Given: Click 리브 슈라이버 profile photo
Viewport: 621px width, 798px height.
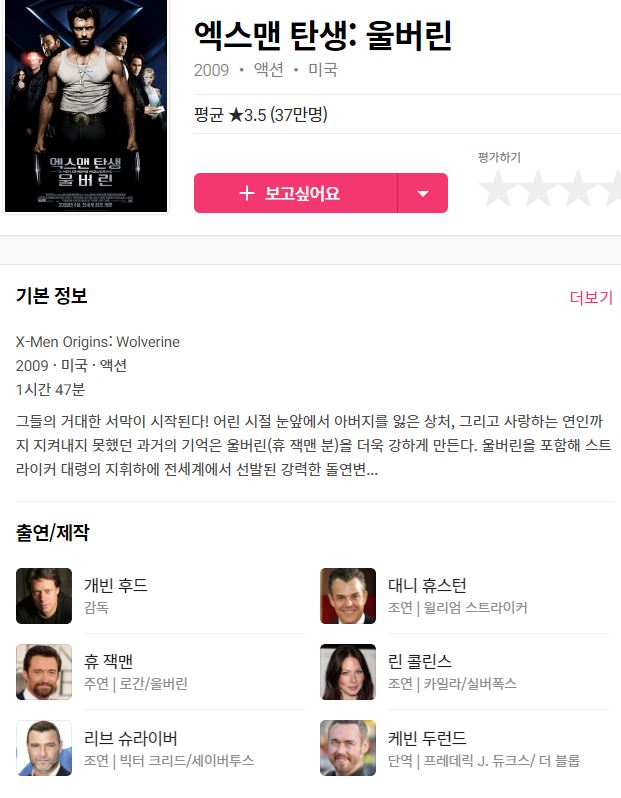Looking at the screenshot, I should pyautogui.click(x=44, y=748).
